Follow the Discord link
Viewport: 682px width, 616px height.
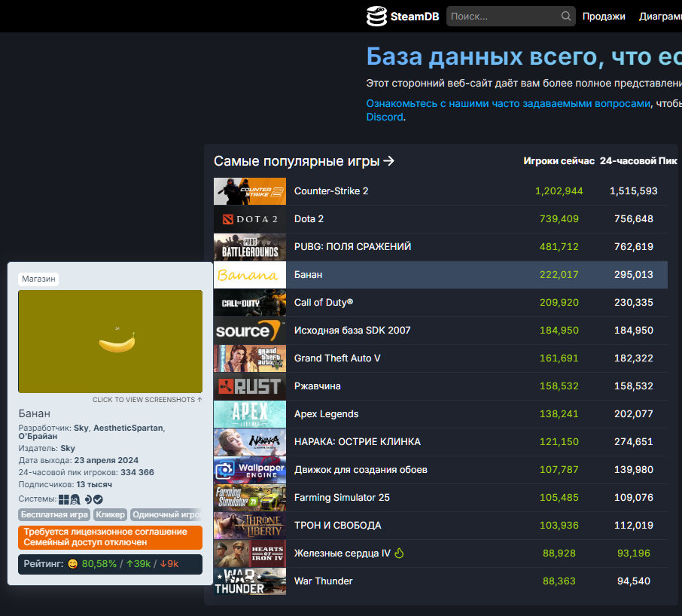(x=385, y=117)
